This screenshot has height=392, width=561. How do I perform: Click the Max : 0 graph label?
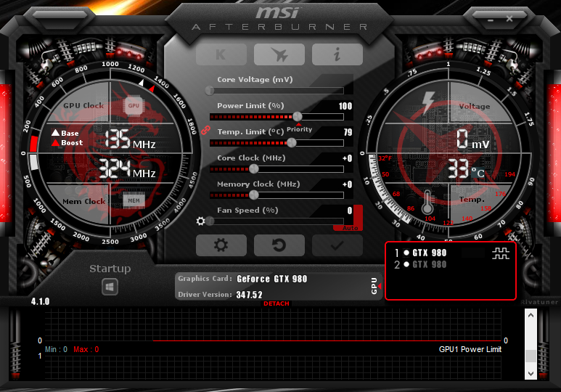[86, 349]
